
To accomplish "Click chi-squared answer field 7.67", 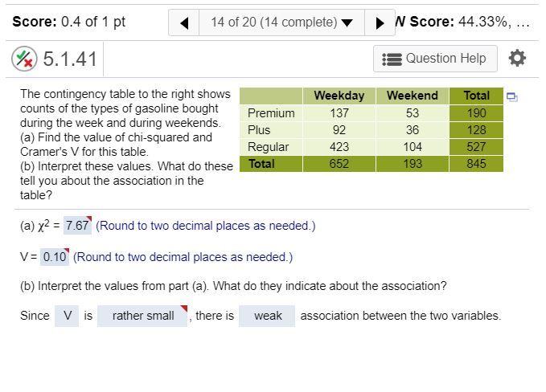I will point(77,226).
